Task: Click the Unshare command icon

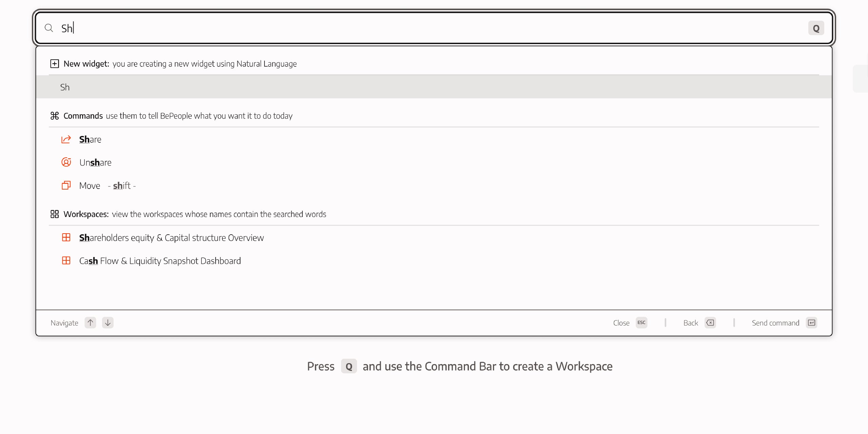Action: pyautogui.click(x=66, y=162)
